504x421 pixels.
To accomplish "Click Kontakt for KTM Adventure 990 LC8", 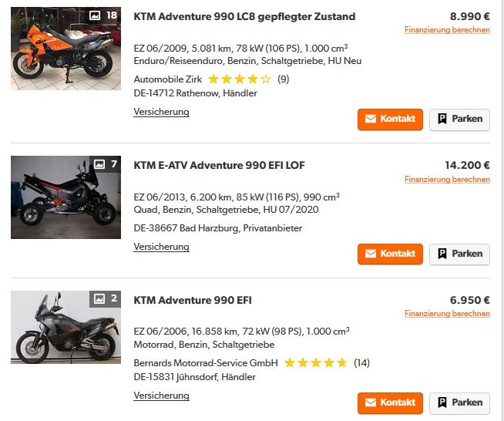I will (390, 119).
